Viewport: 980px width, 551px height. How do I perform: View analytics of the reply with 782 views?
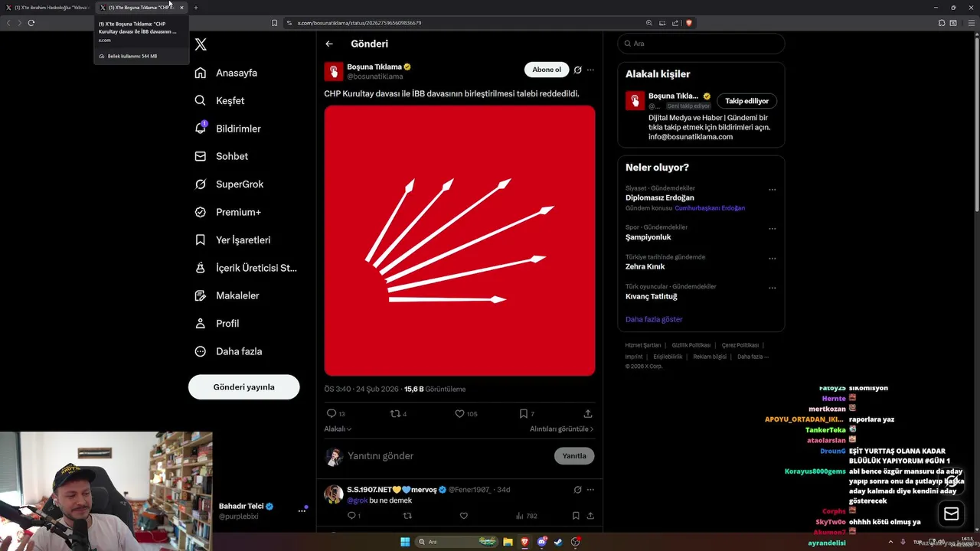point(526,516)
